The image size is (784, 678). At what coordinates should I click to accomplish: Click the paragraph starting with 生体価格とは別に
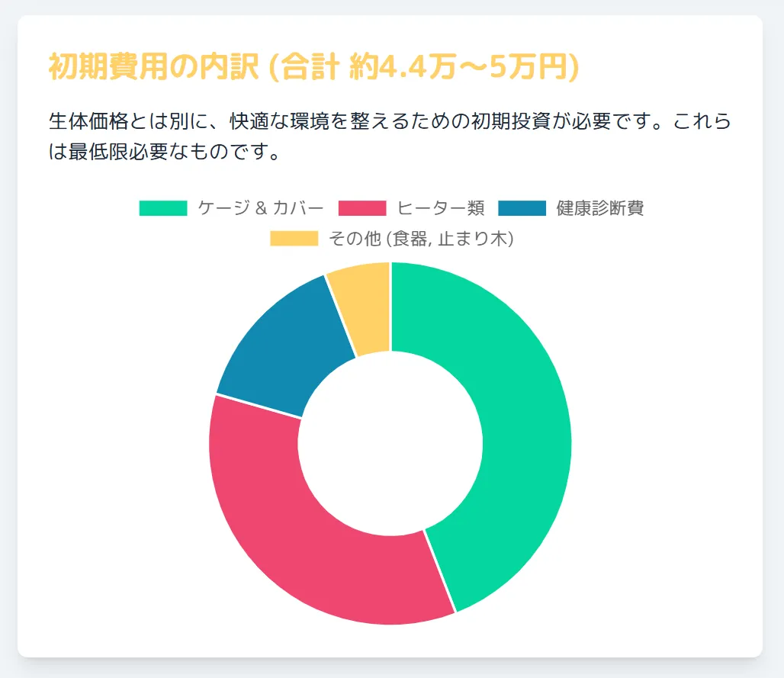point(390,136)
